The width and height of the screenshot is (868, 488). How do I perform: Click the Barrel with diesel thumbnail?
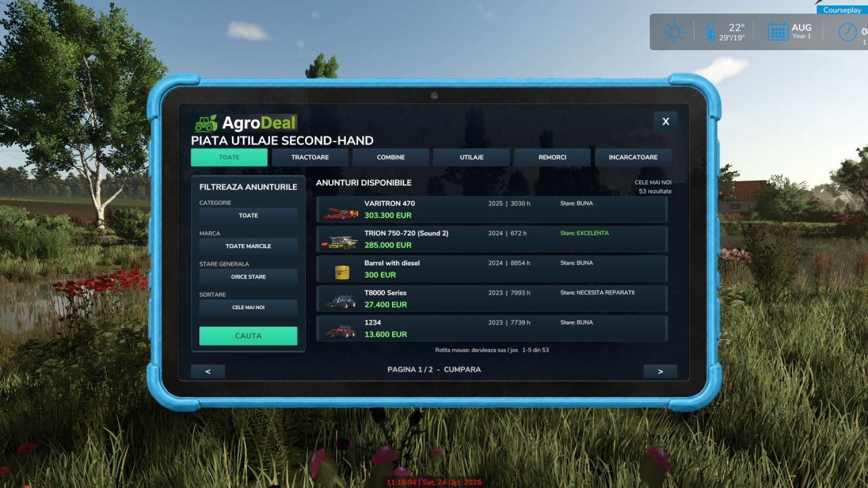[341, 272]
